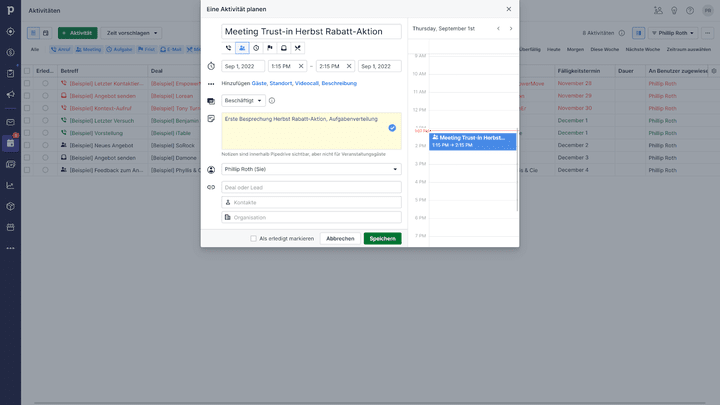Click the green + Aktivität button
Screen dimensions: 720x405
[x=78, y=33]
